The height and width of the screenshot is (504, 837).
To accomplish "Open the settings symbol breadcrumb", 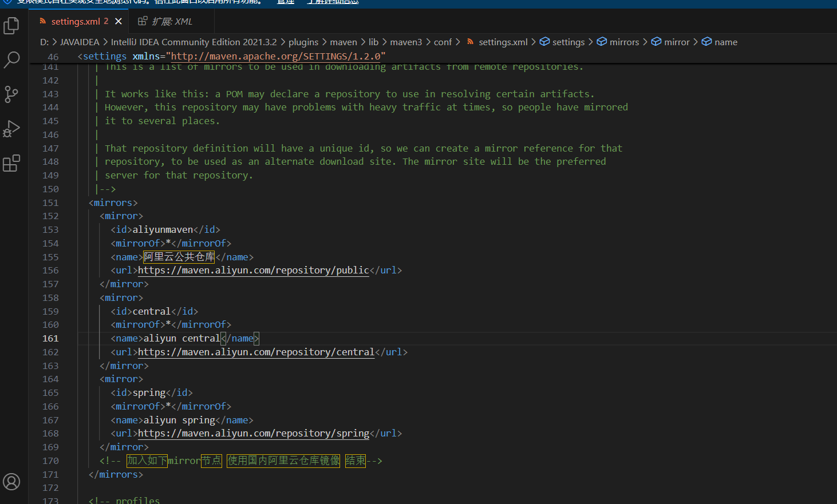I will point(562,42).
